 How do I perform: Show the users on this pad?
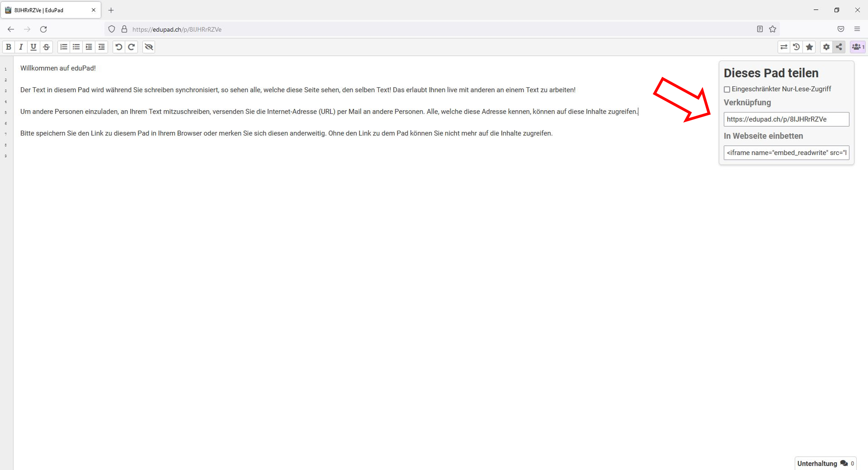858,47
